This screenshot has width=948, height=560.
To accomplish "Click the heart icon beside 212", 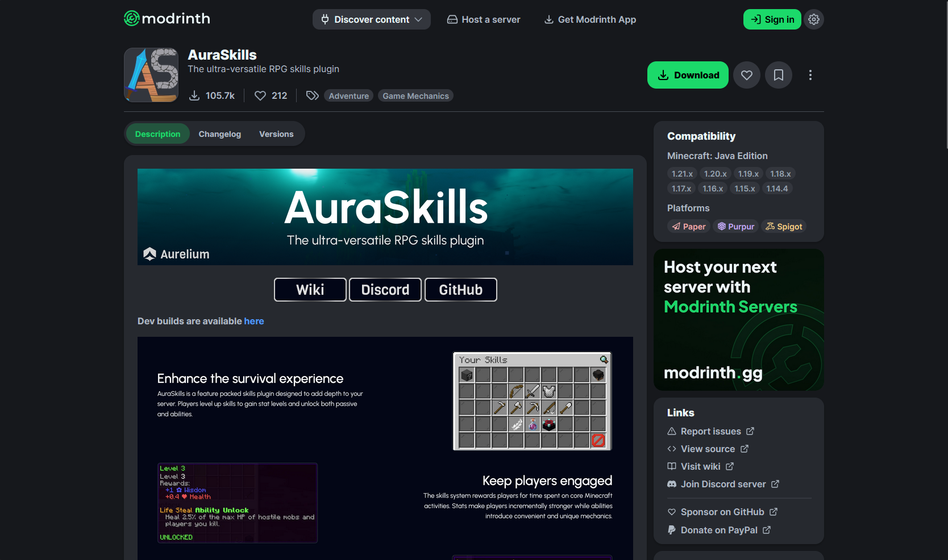I will pyautogui.click(x=260, y=95).
